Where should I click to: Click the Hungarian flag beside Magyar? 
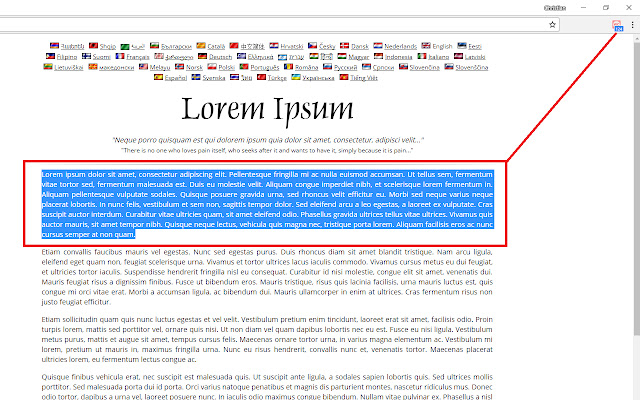coord(342,56)
